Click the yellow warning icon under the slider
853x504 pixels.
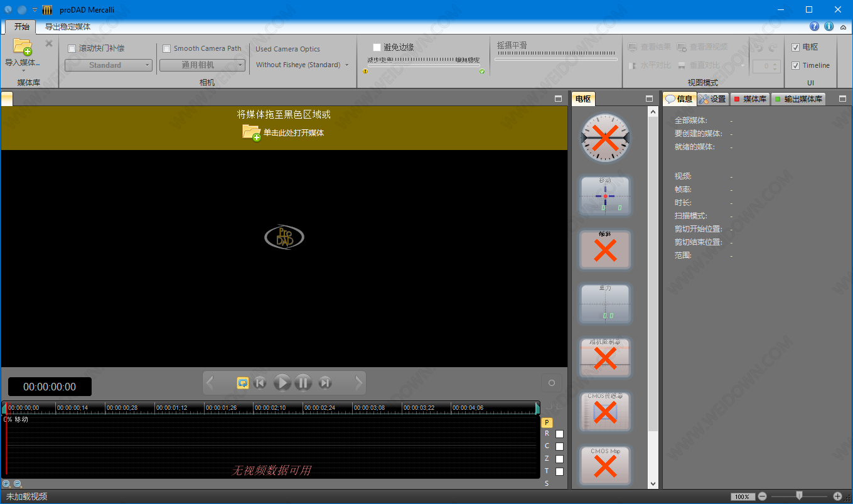click(x=365, y=72)
